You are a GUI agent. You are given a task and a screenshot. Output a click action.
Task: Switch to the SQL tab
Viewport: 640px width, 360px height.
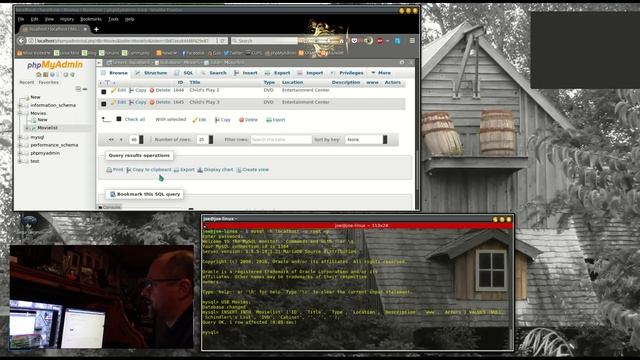coord(184,73)
